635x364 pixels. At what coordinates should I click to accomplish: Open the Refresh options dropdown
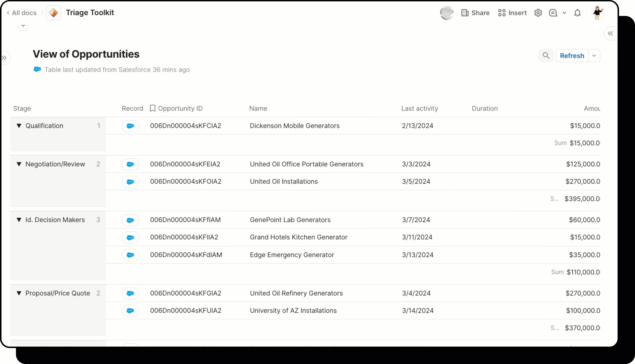(x=594, y=56)
